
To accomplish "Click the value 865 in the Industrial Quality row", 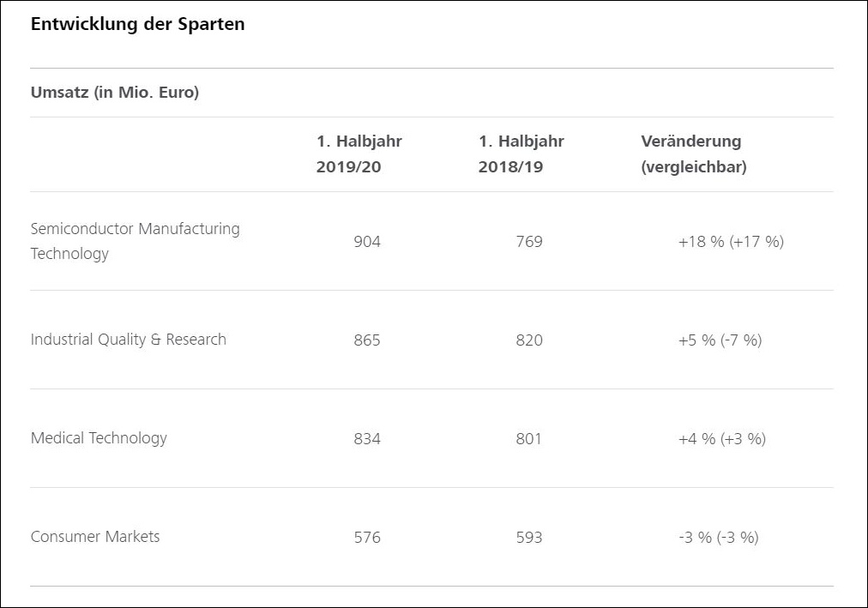I will (x=367, y=340).
